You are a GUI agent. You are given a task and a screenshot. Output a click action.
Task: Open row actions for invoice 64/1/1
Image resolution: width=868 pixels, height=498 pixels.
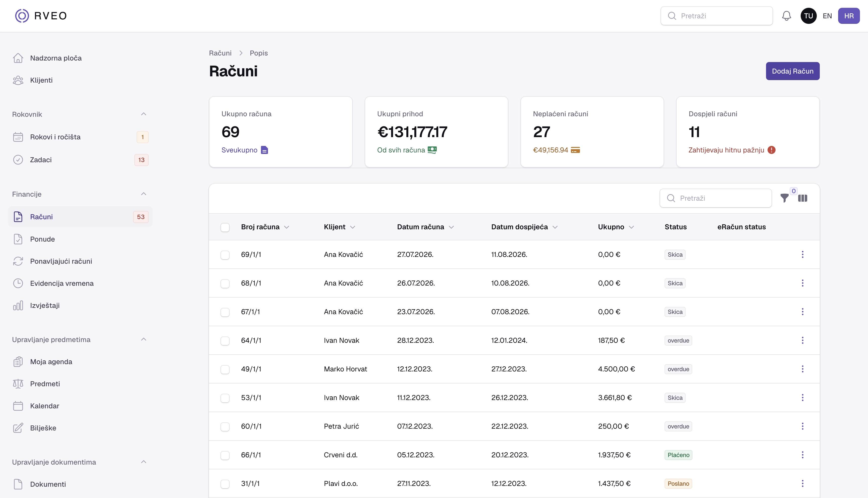click(802, 340)
